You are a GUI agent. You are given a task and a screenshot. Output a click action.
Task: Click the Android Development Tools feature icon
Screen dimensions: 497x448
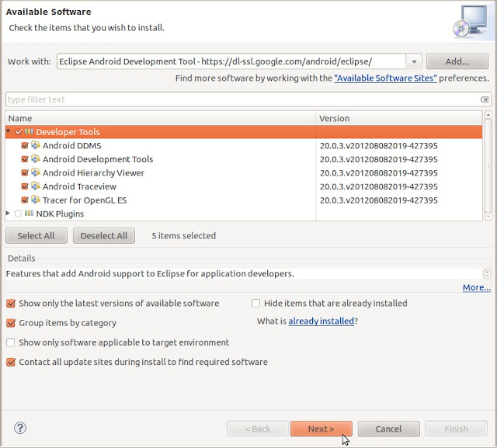(x=36, y=159)
